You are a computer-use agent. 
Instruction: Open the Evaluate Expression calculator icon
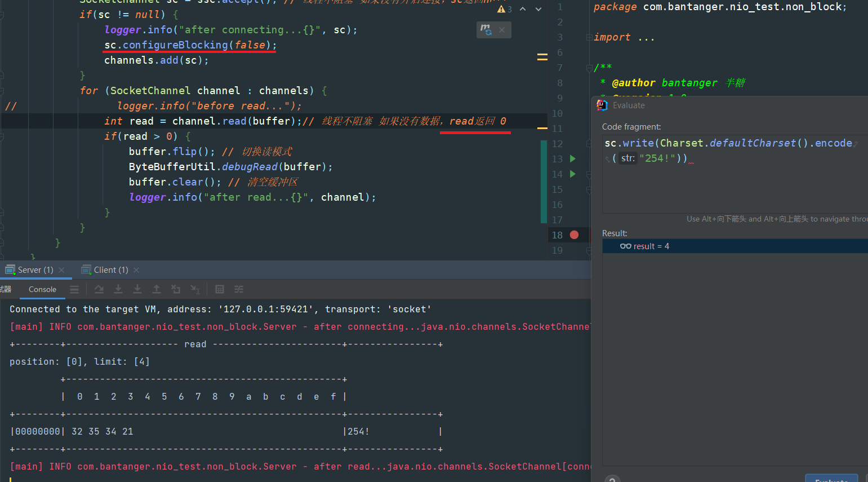pos(220,289)
